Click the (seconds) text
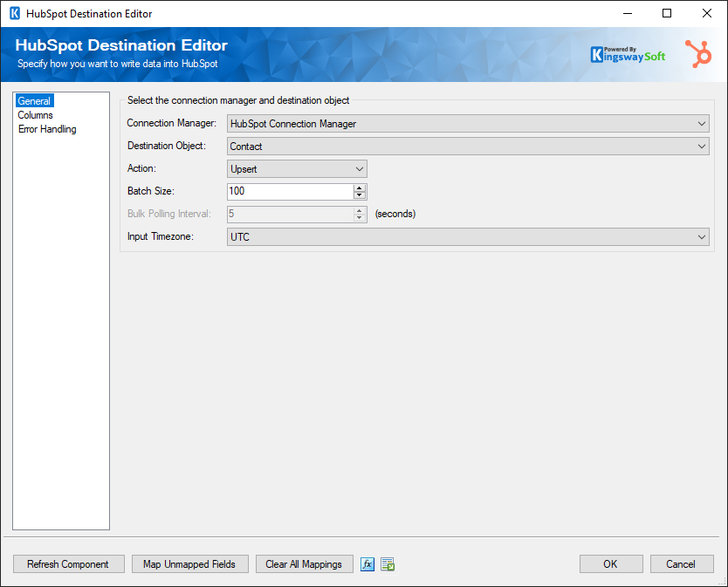Image resolution: width=728 pixels, height=587 pixels. (x=395, y=214)
